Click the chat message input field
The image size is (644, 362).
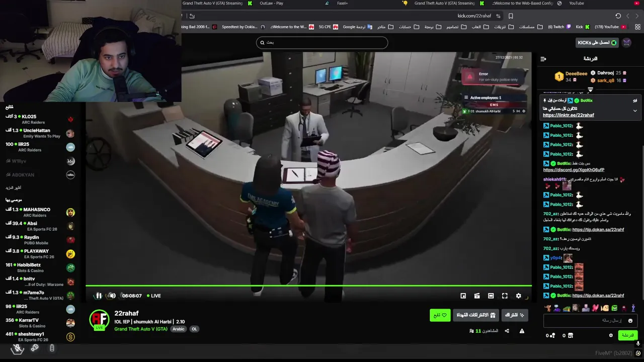pyautogui.click(x=590, y=320)
